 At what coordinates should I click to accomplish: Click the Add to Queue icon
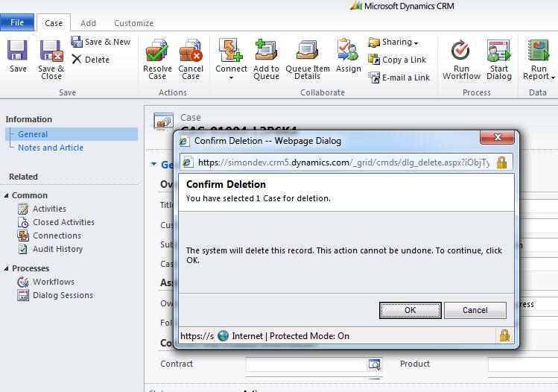pos(265,50)
